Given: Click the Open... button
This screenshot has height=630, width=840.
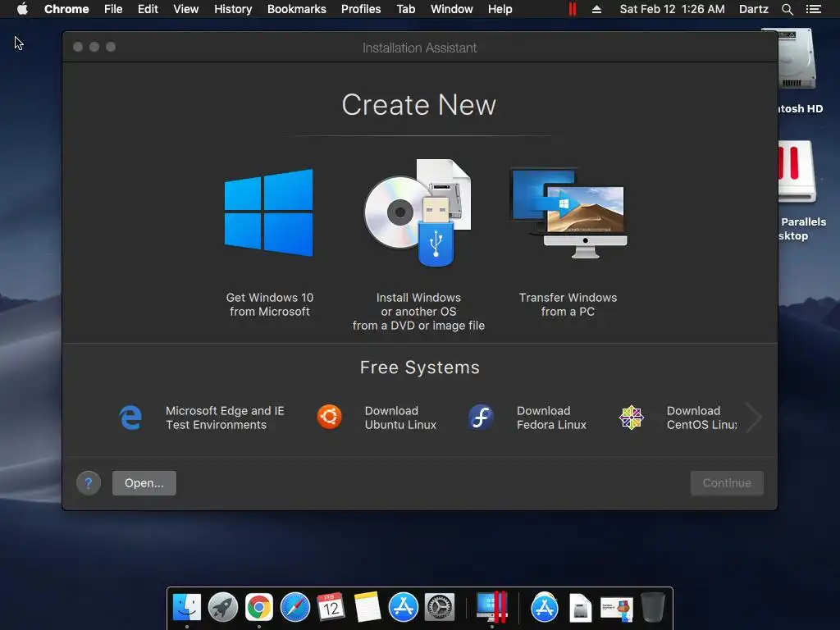Looking at the screenshot, I should pos(144,482).
